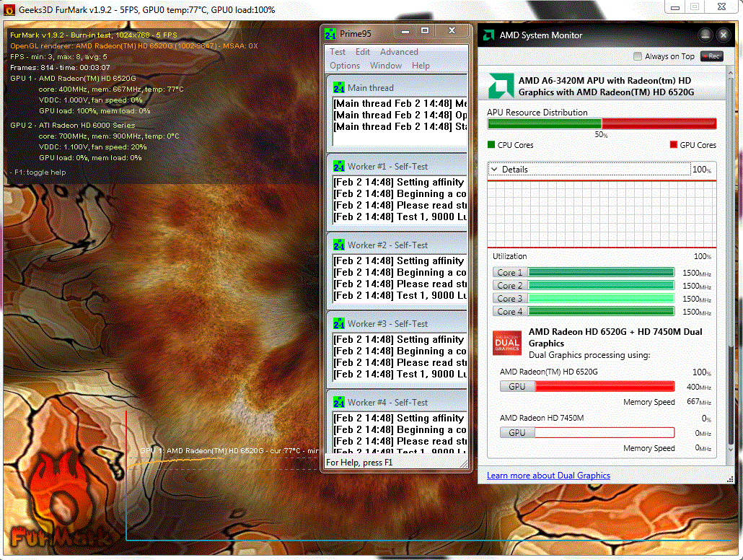Click the Core 1 utilization bar
This screenshot has height=560, width=743.
point(602,272)
